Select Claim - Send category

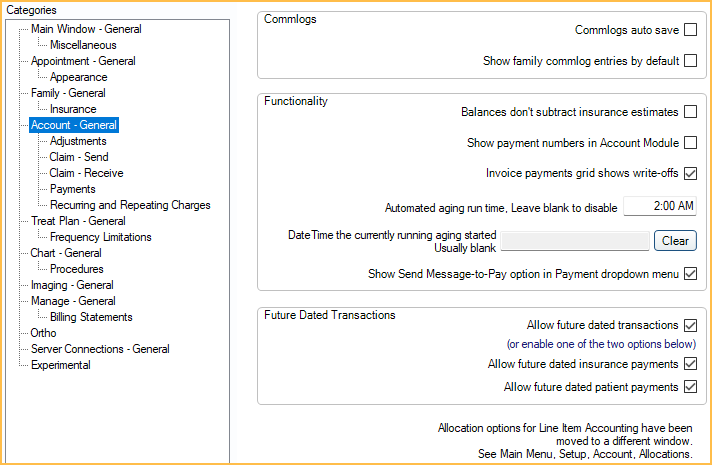point(79,157)
